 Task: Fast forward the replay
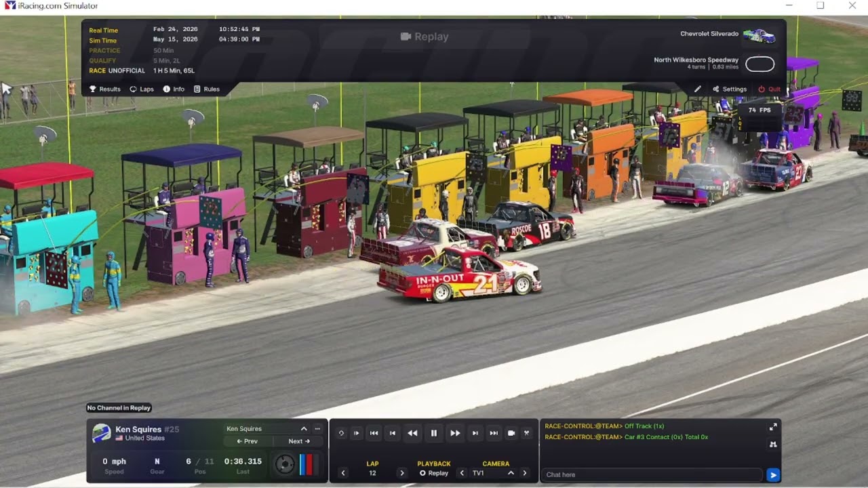pyautogui.click(x=455, y=433)
